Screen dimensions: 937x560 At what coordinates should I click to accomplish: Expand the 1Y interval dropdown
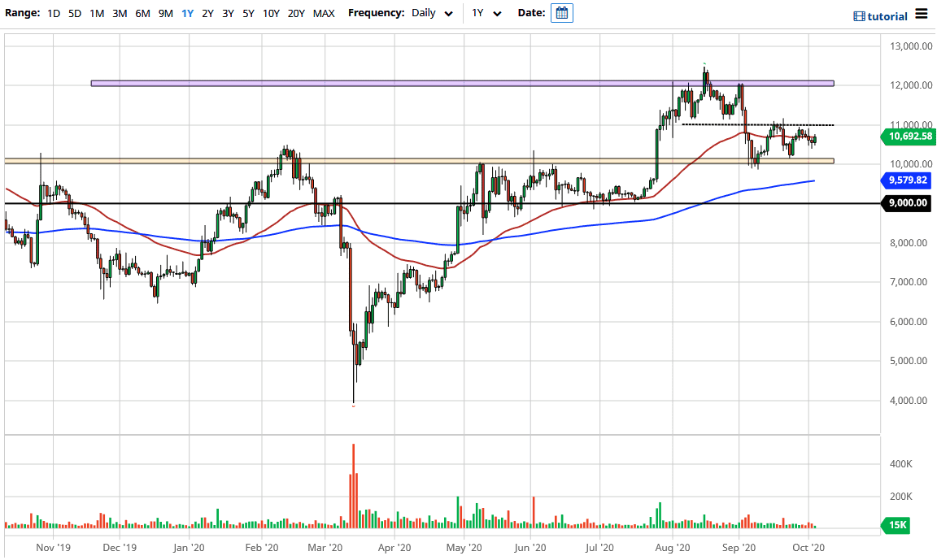click(x=486, y=12)
